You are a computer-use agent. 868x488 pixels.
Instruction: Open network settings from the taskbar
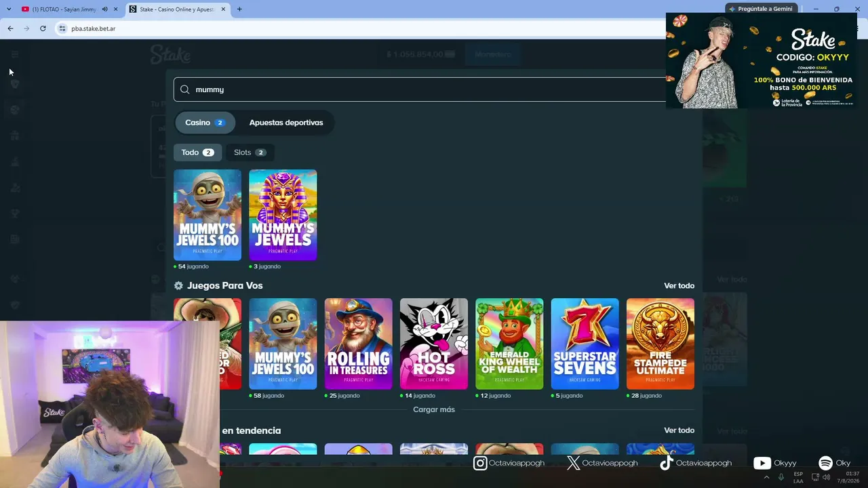(815, 477)
